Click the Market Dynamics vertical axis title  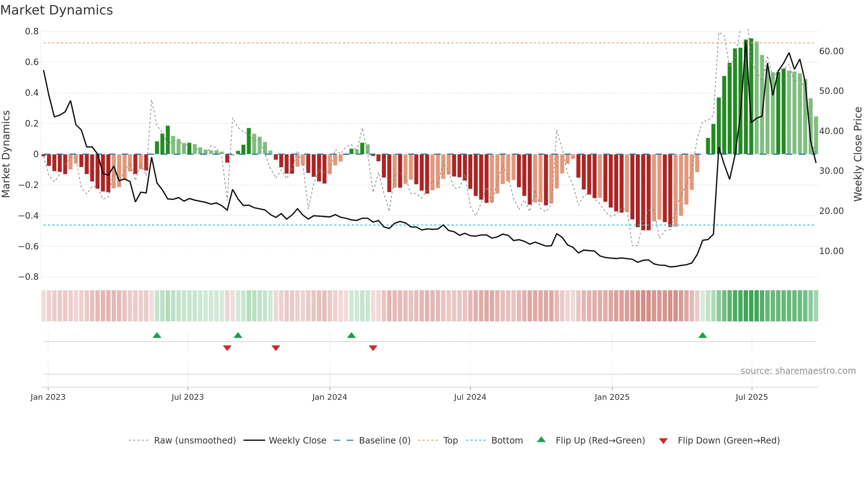tap(6, 154)
